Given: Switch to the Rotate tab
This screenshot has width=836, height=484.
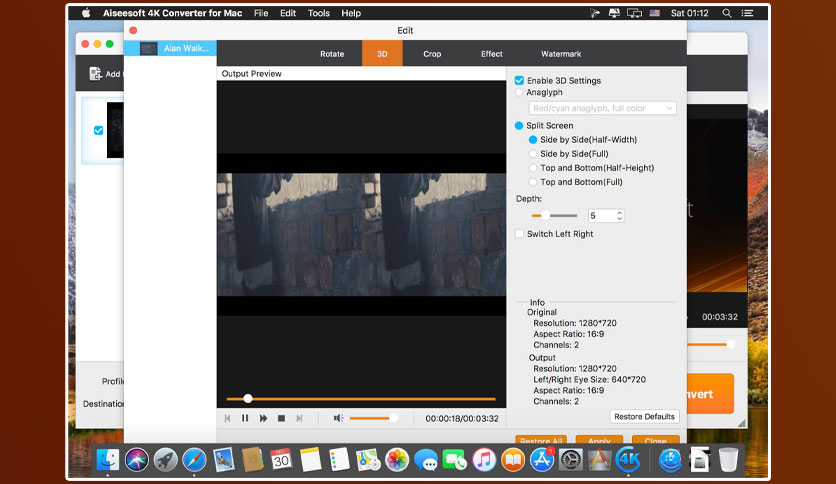Looking at the screenshot, I should click(x=332, y=54).
